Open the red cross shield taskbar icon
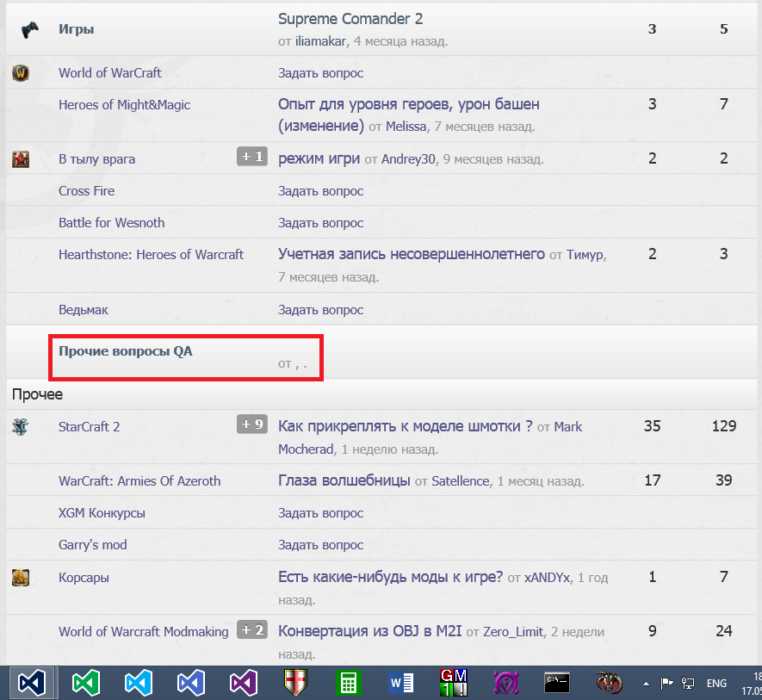Viewport: 762px width, 700px height. 296,683
